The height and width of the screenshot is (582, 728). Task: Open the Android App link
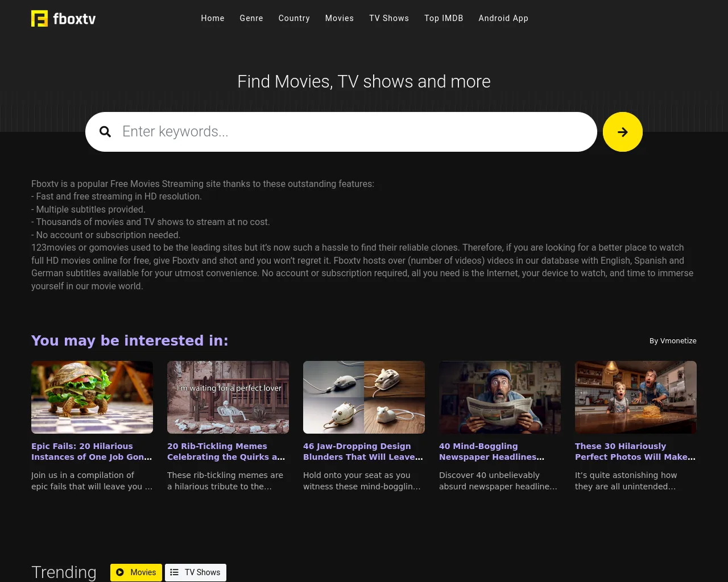pos(503,18)
